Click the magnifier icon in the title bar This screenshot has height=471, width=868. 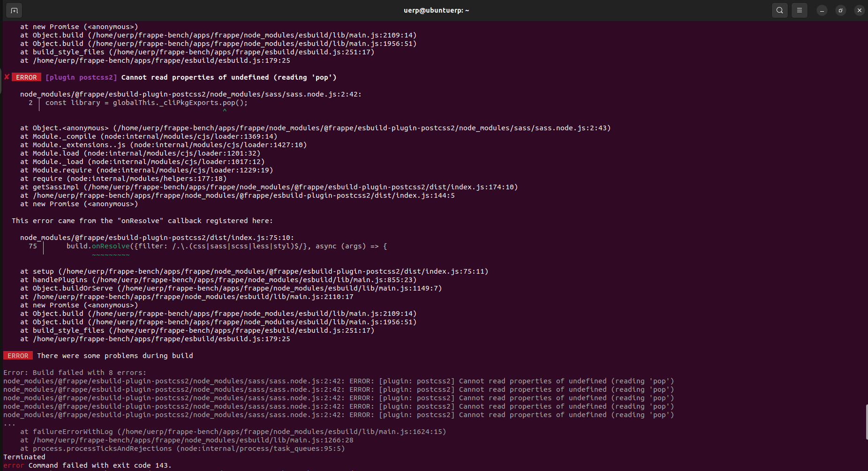[779, 10]
